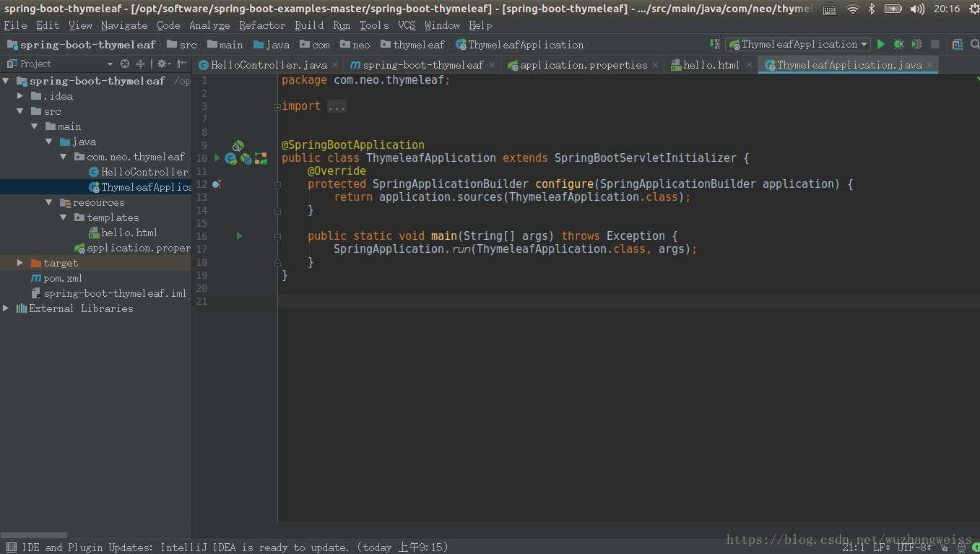
Task: Click the 'thymeleaf' breadcrumb in navigation bar
Action: [x=412, y=45]
